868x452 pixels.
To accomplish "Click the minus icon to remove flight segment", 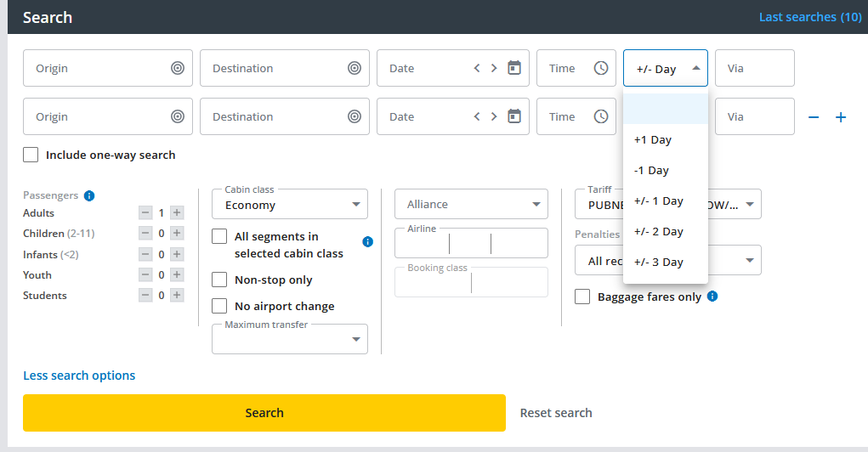I will tap(814, 117).
